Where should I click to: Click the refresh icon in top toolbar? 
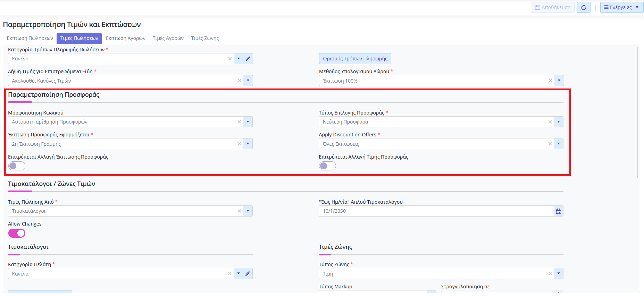[x=584, y=7]
